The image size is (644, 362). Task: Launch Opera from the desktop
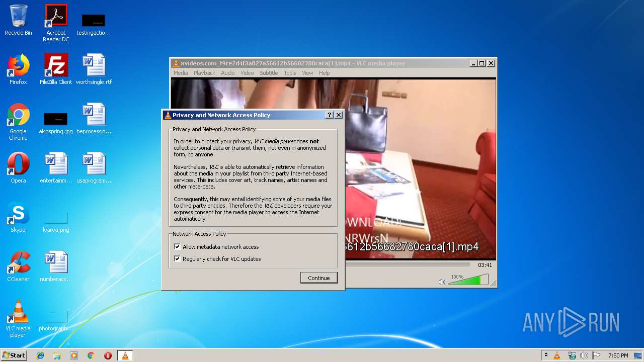[x=18, y=168]
